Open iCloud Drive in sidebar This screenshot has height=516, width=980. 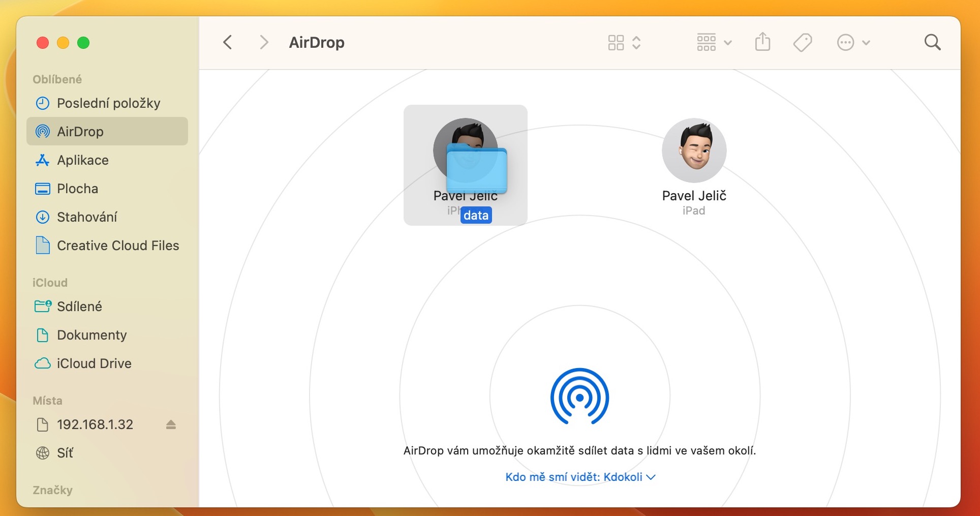pyautogui.click(x=107, y=363)
